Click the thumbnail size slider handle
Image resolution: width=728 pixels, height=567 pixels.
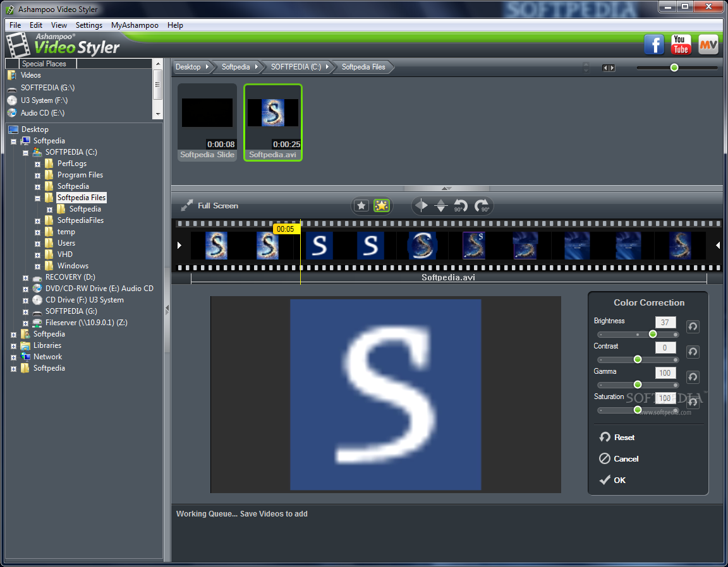[x=674, y=68]
